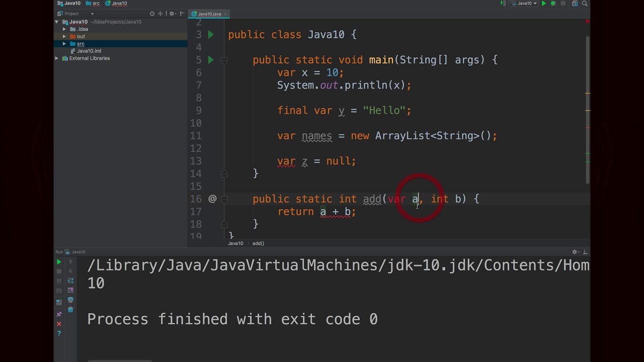The width and height of the screenshot is (644, 362).
Task: Click Restore Layout icon in Run panel
Action: point(59,302)
